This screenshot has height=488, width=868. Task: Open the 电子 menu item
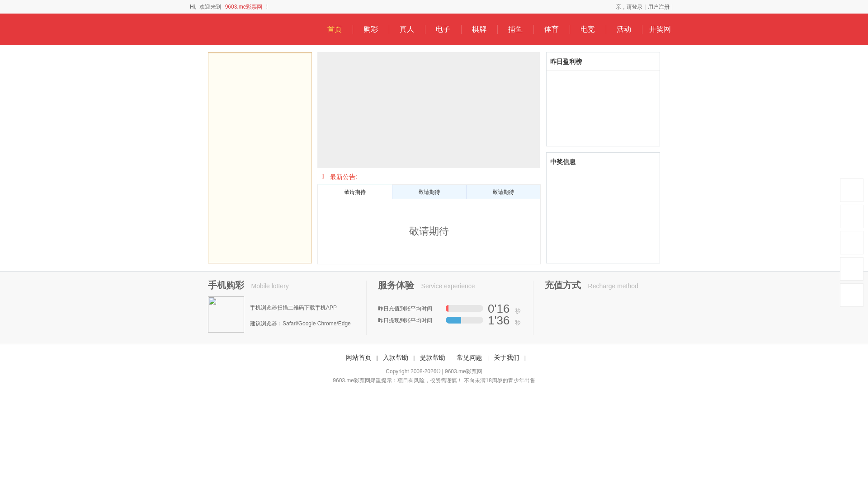tap(443, 29)
